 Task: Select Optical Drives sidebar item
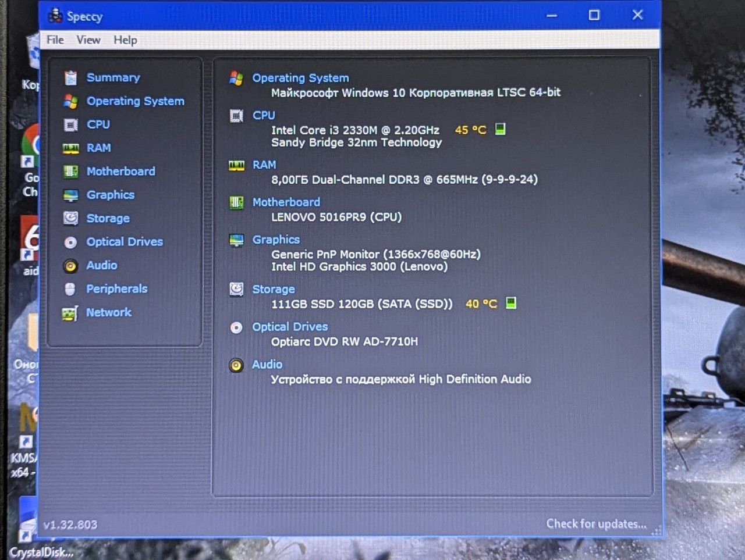[x=125, y=241]
